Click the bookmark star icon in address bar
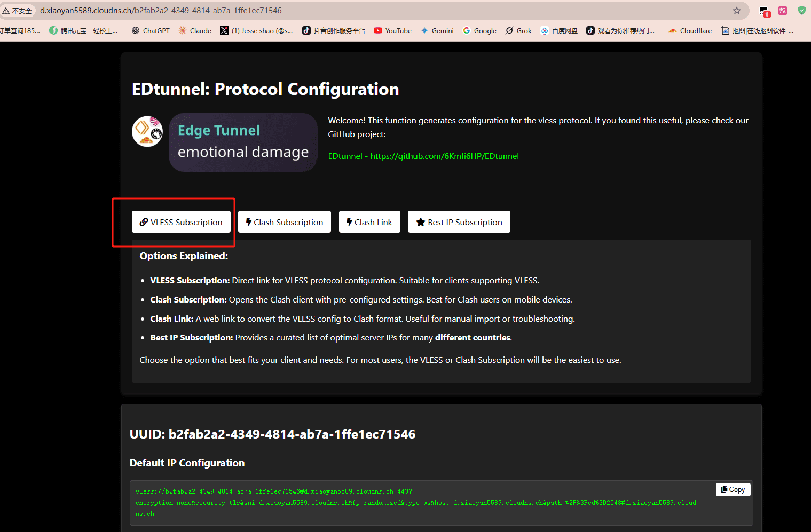This screenshot has height=532, width=811. click(x=737, y=11)
